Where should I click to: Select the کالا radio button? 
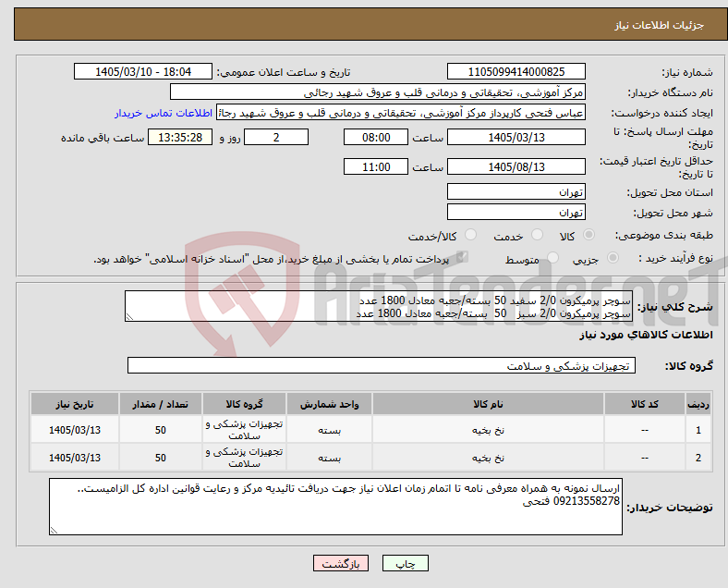(588, 235)
